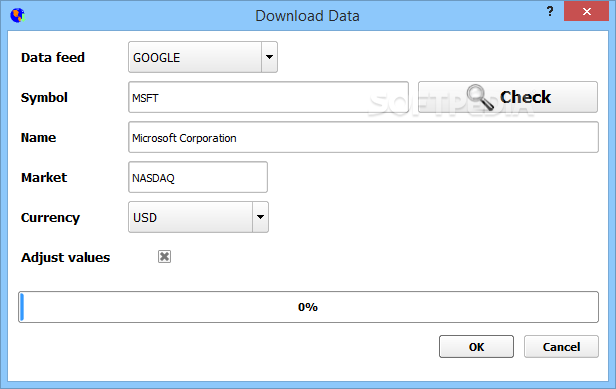Click the 0% download progress bar

308,307
